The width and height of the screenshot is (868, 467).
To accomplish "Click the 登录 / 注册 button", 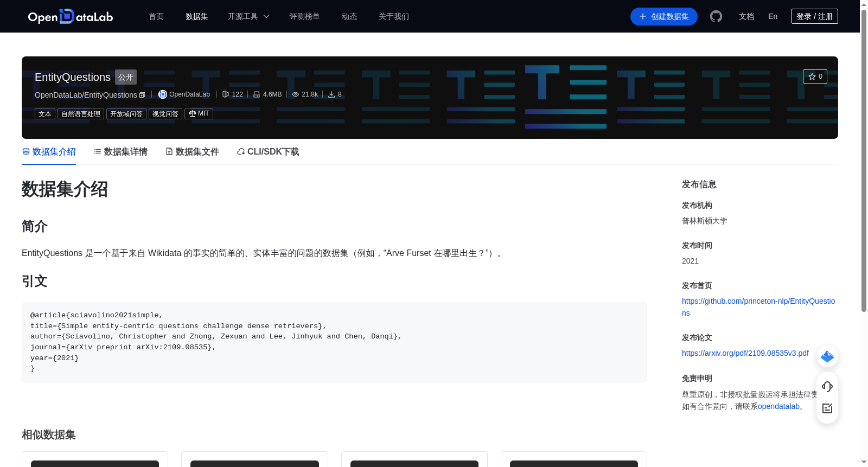I will coord(815,16).
